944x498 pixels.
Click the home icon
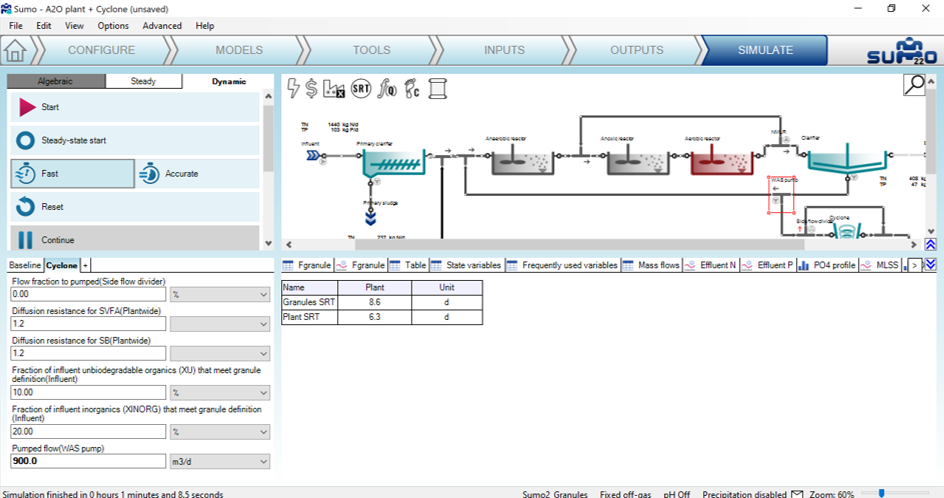(16, 50)
